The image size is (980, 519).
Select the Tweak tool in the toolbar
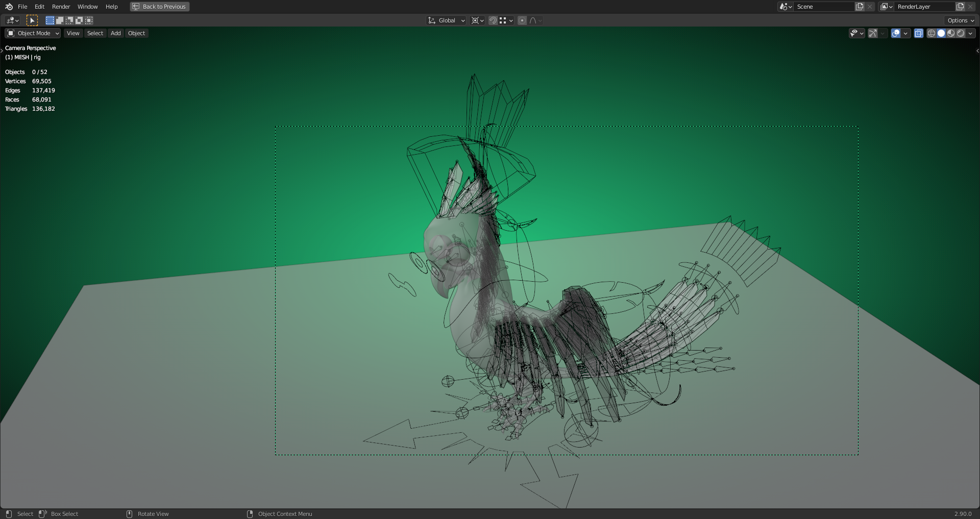[32, 20]
